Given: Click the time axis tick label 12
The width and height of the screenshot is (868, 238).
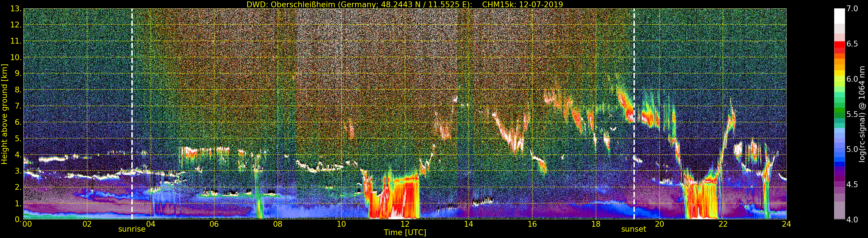Looking at the screenshot, I should (x=405, y=224).
